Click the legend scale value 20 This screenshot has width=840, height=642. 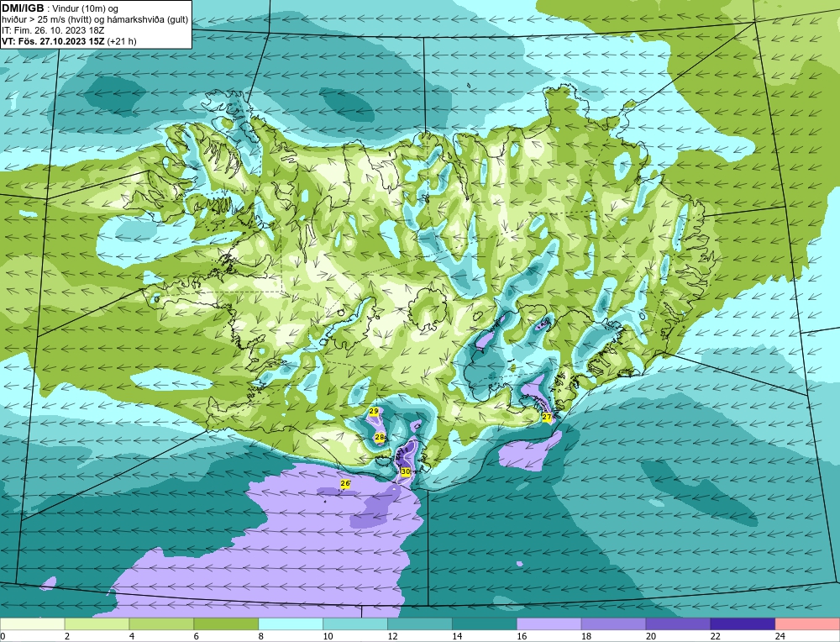pyautogui.click(x=651, y=636)
